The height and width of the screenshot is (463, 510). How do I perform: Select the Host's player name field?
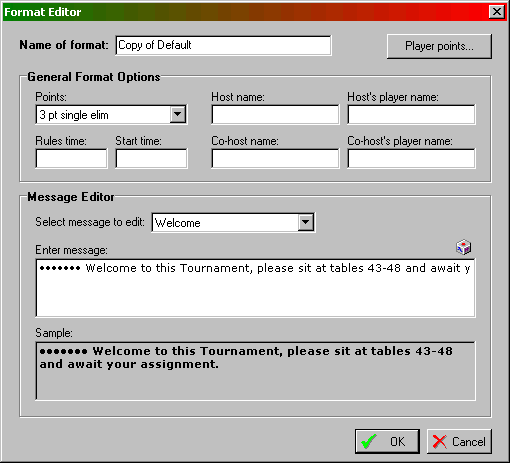411,115
